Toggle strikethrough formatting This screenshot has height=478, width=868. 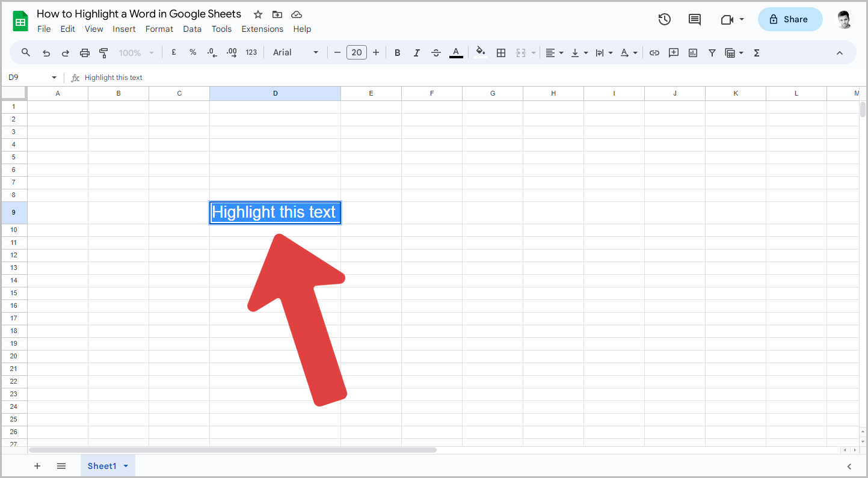(x=436, y=52)
